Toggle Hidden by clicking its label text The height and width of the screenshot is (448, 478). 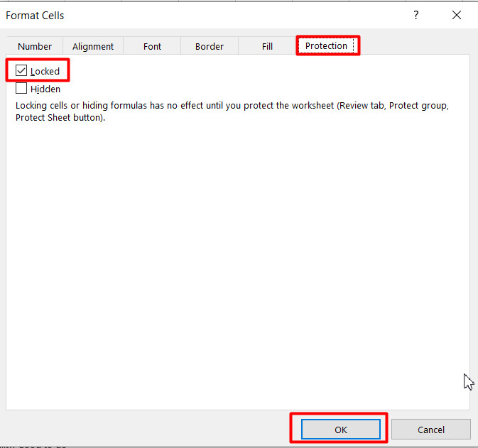coord(45,89)
